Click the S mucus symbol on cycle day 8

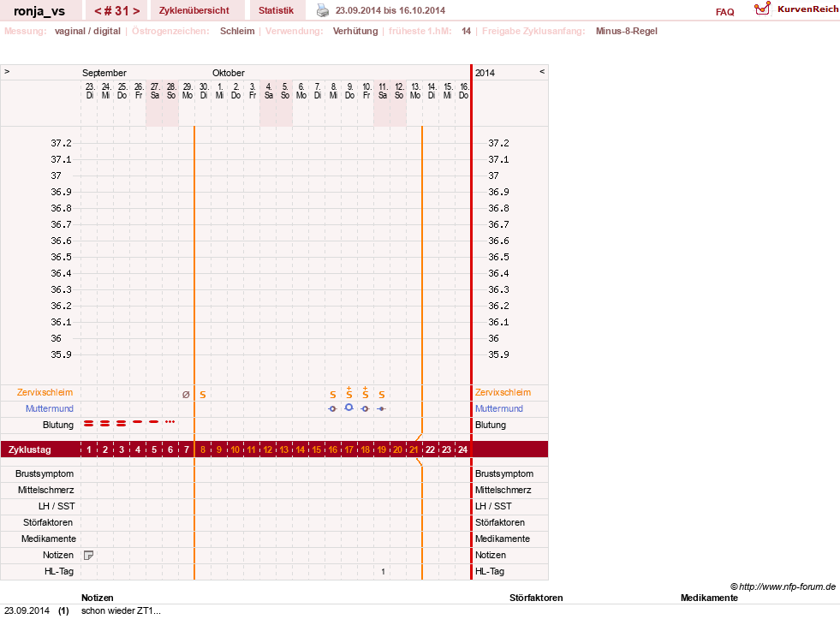202,395
